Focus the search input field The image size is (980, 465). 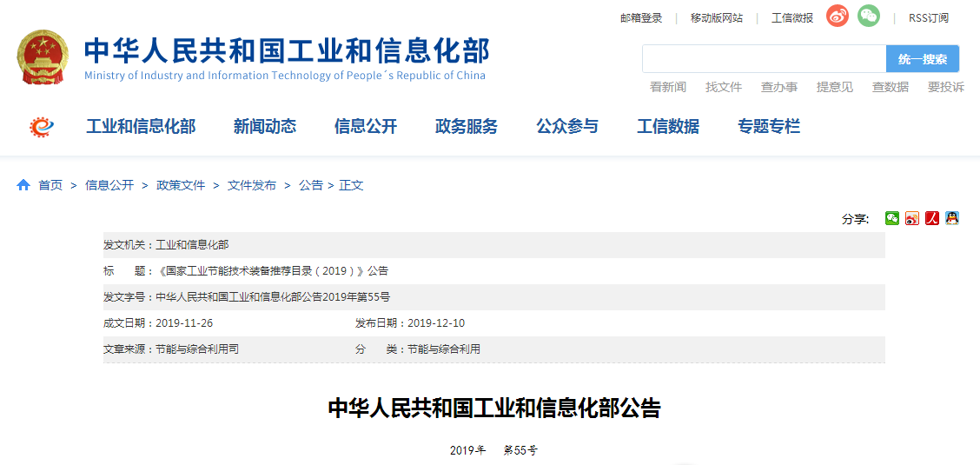click(x=764, y=59)
